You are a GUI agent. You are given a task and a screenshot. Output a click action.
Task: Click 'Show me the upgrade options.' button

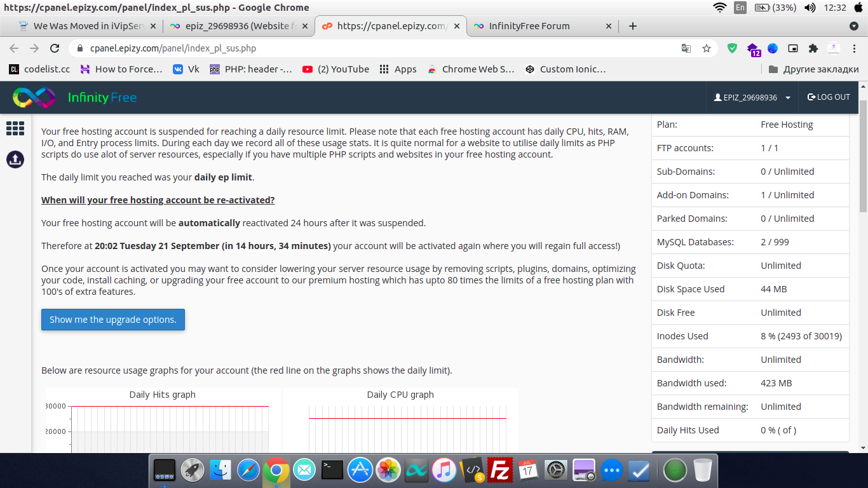[113, 320]
